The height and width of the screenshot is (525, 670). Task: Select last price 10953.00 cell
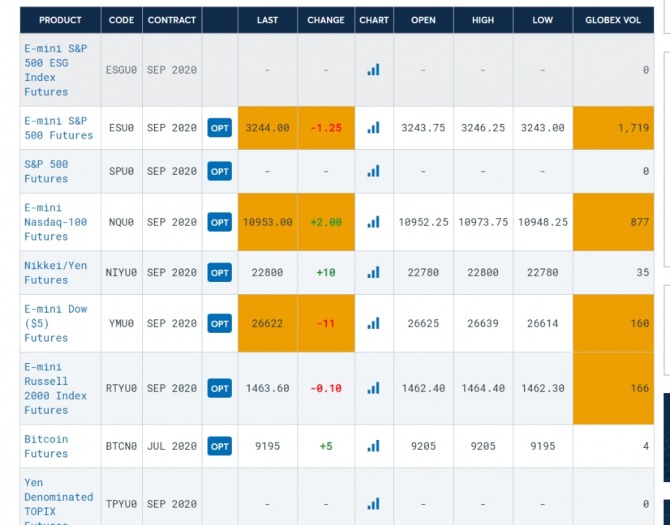[x=267, y=222]
